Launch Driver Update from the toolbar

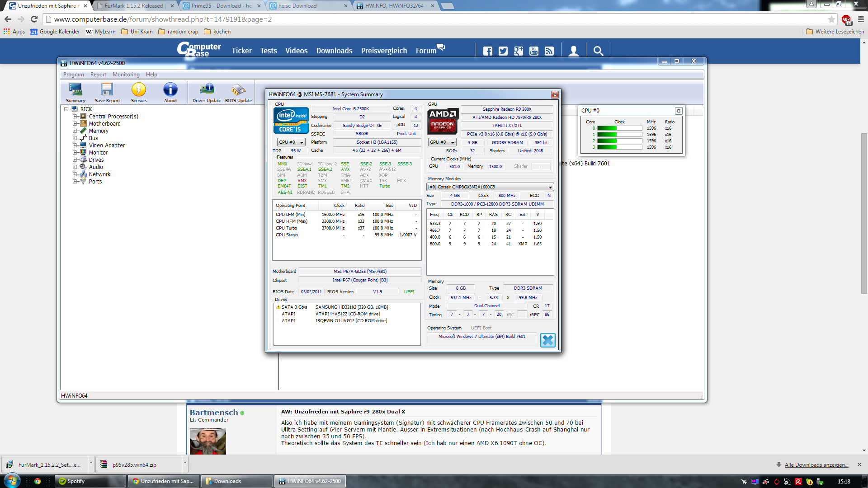pos(207,92)
